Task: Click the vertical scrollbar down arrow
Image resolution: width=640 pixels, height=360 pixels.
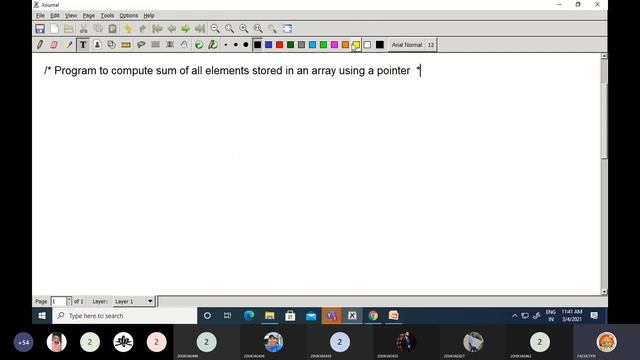Action: (x=604, y=292)
